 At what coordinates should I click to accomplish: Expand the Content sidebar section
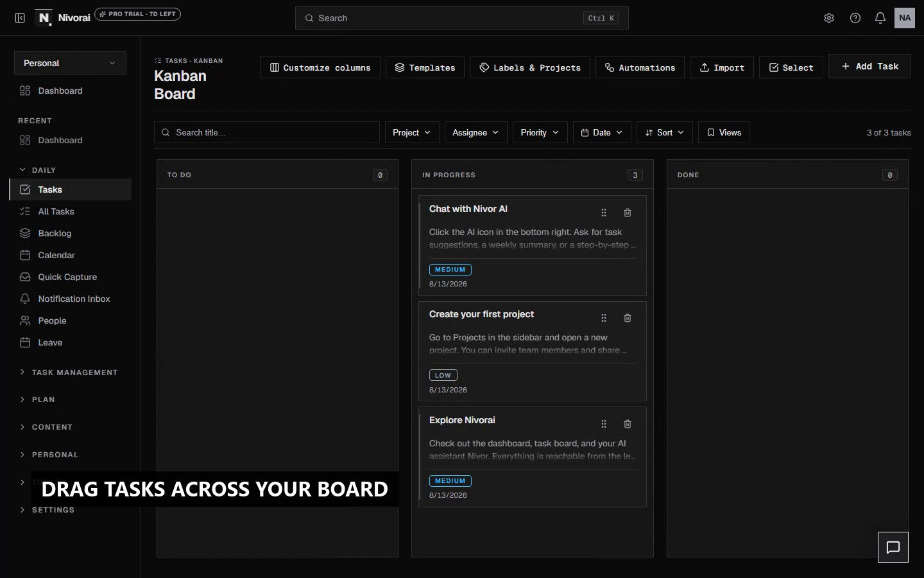click(46, 427)
